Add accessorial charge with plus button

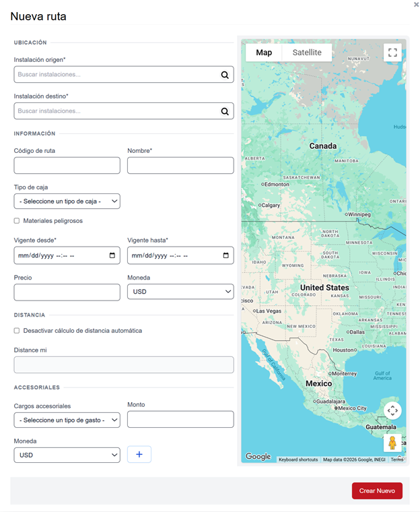coord(139,454)
